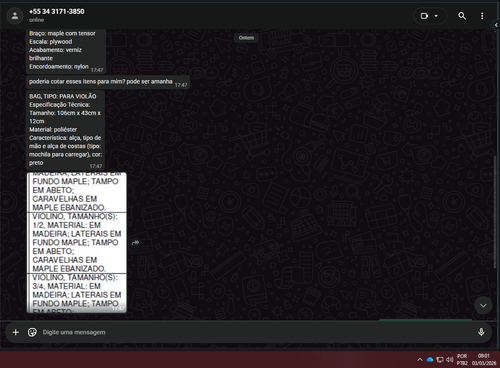Image resolution: width=500 pixels, height=368 pixels.
Task: Jump to latest messages with down arrow
Action: (483, 305)
